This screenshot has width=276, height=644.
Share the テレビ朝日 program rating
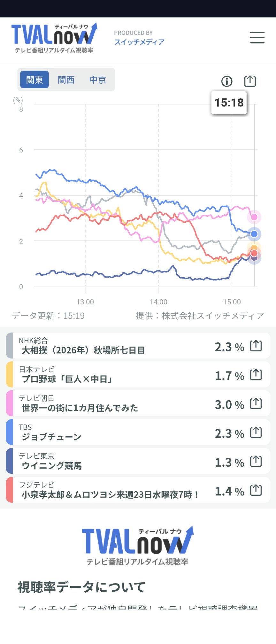(x=256, y=403)
